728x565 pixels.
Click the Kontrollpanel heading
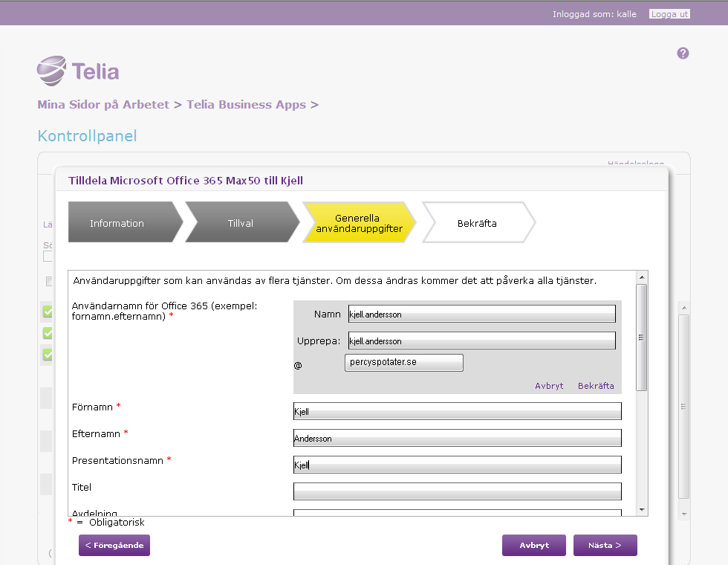pos(88,135)
